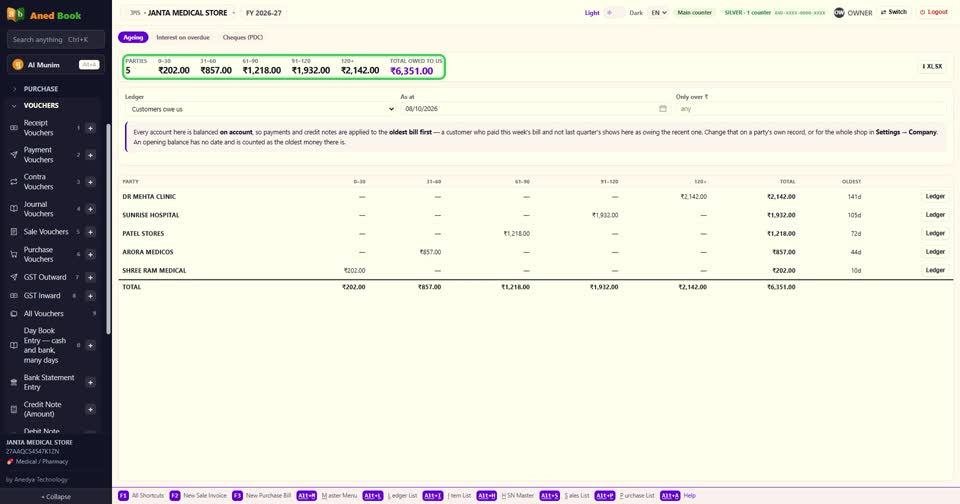960x504 pixels.
Task: Click plus next to GST Outward
Action: coord(90,277)
